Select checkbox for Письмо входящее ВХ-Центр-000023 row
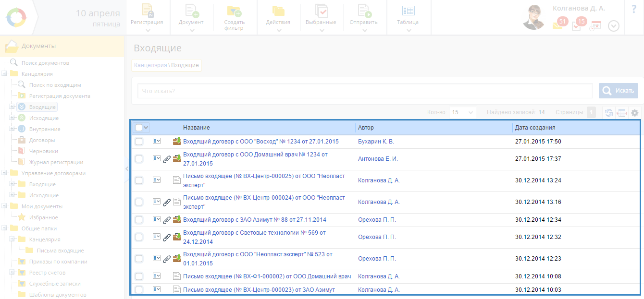 pos(139,289)
